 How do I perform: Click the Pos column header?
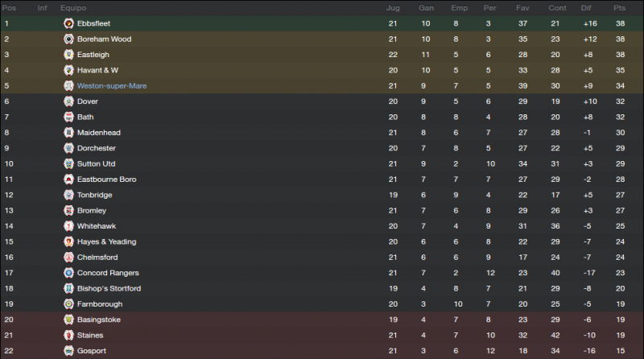pos(9,8)
